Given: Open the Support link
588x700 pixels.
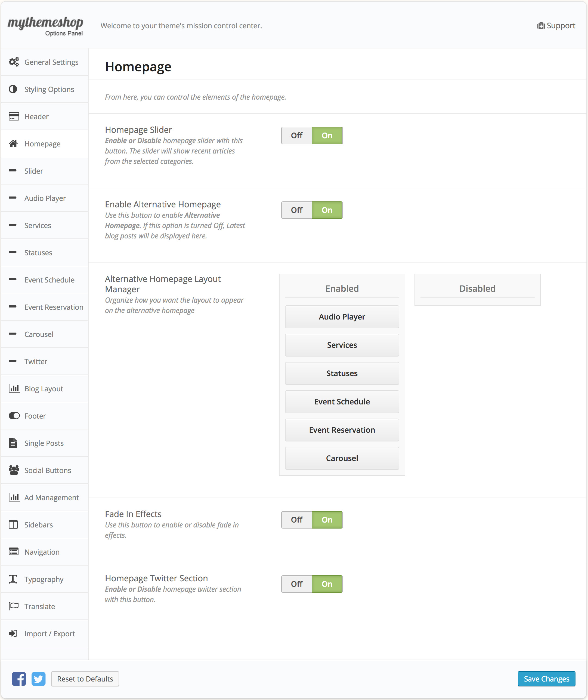Looking at the screenshot, I should (x=556, y=26).
